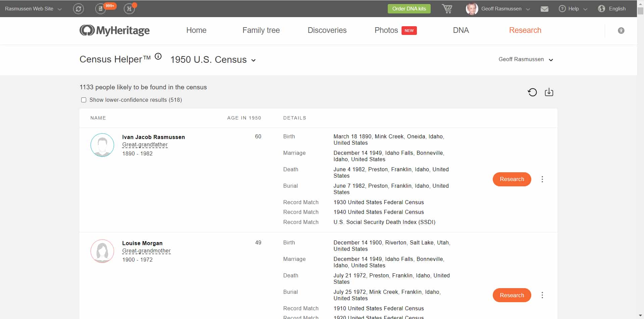Click the export download icon
Screen dimensions: 644x319
pyautogui.click(x=549, y=92)
